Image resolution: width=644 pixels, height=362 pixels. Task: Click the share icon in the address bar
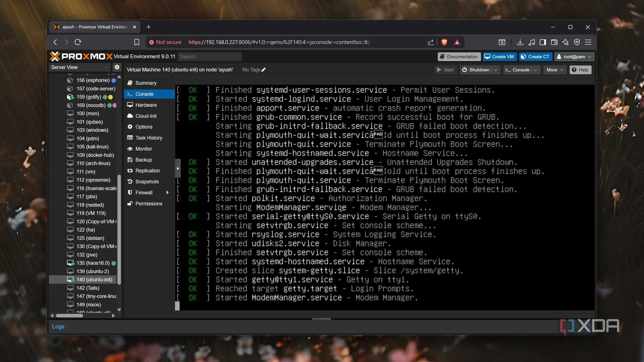pyautogui.click(x=431, y=42)
